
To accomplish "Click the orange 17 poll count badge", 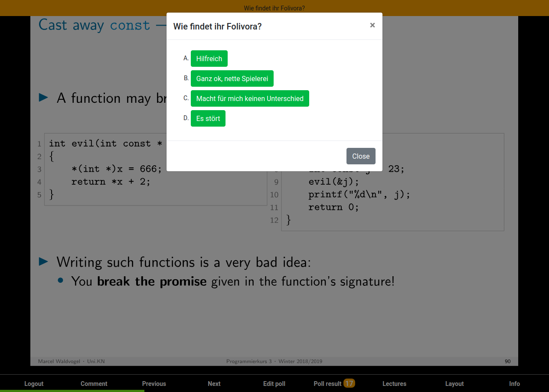I will coord(349,383).
